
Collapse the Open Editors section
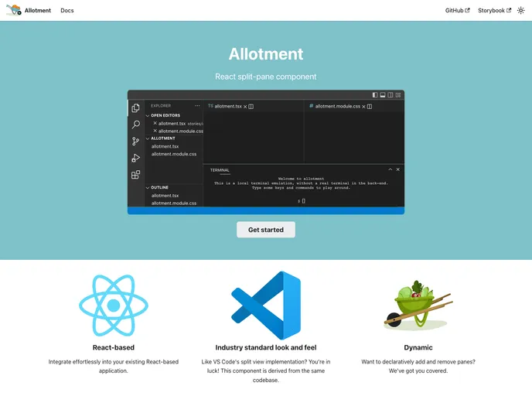click(148, 116)
